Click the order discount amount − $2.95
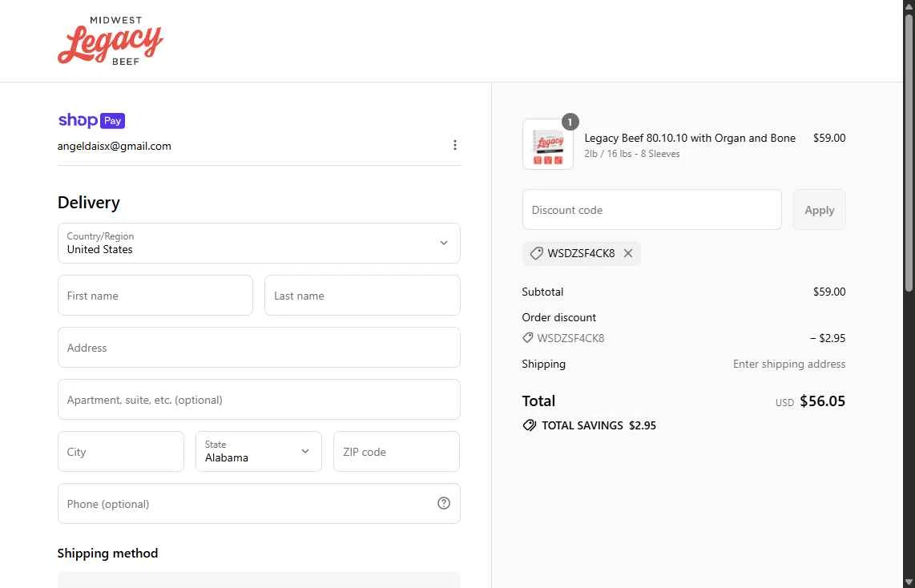915x588 pixels. pos(828,338)
